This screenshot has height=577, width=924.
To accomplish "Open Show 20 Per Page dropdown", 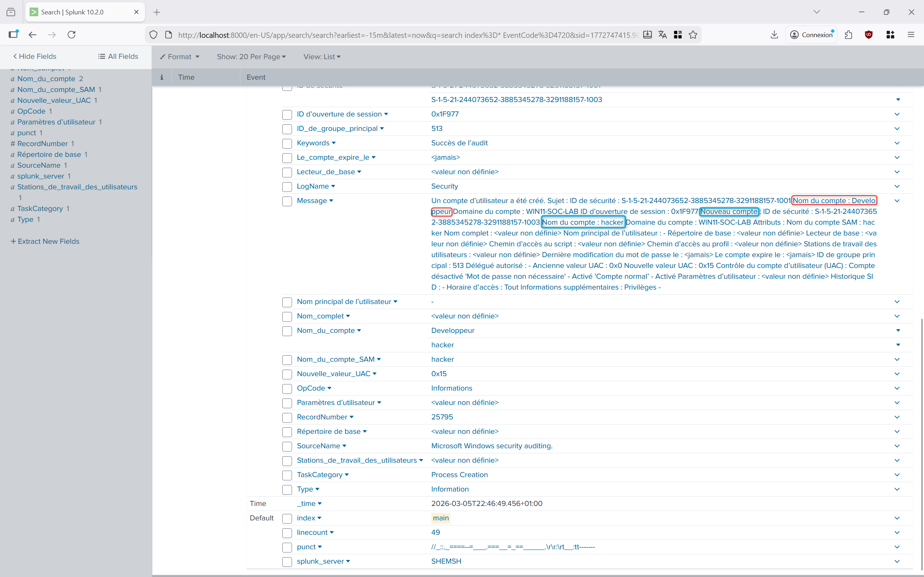I will coord(251,57).
